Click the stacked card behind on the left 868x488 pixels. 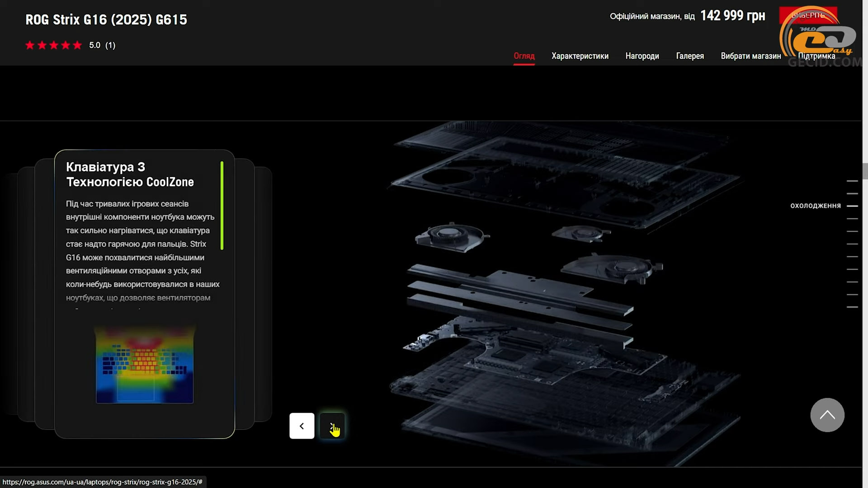point(44,294)
